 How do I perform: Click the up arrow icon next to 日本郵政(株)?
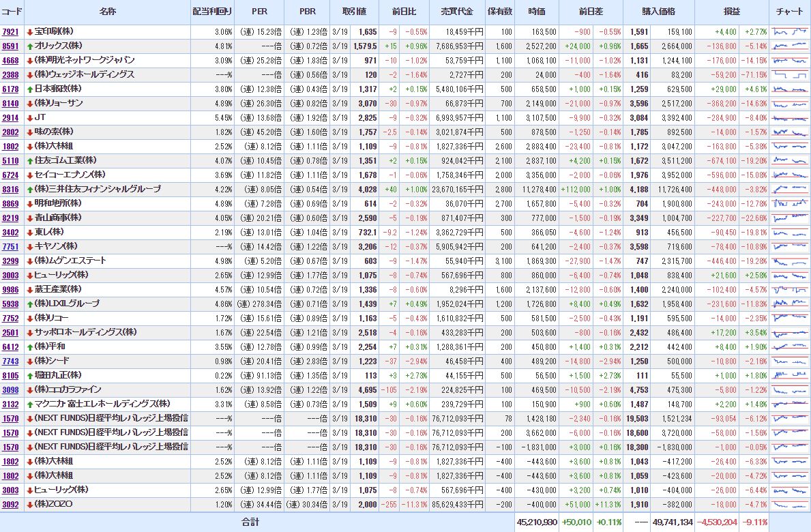(30, 89)
